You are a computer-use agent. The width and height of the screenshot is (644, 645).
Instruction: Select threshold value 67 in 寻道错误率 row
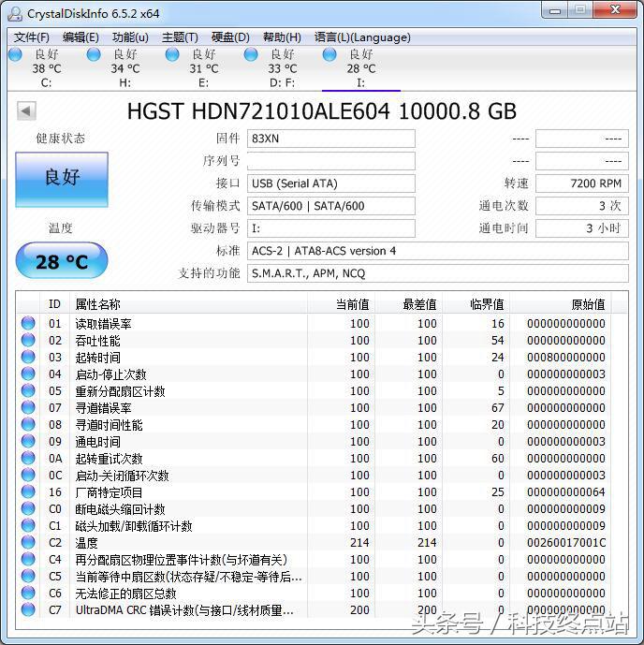498,407
